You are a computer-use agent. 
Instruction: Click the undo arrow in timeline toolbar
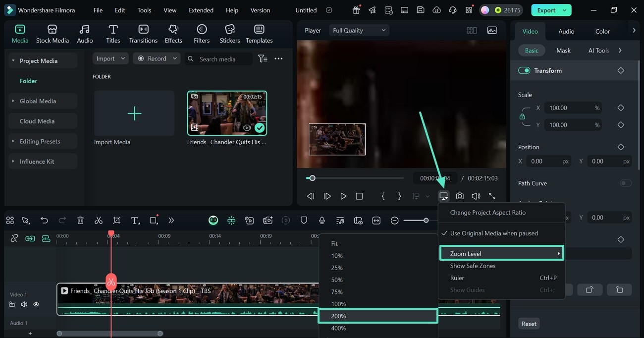[x=45, y=221]
